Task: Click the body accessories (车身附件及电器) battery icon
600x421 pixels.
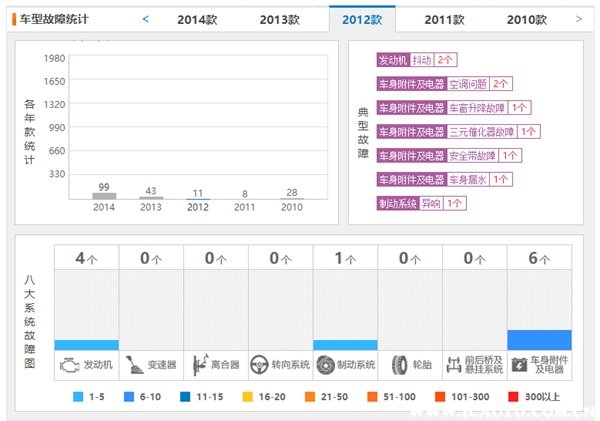Action: click(520, 365)
